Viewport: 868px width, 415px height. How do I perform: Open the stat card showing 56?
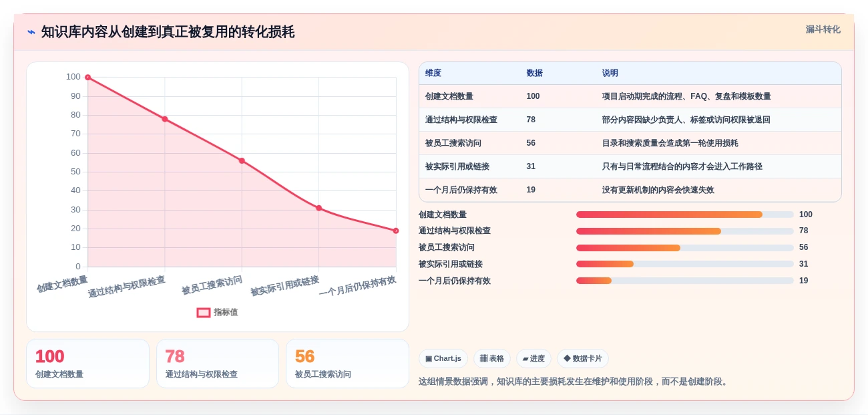click(x=347, y=364)
